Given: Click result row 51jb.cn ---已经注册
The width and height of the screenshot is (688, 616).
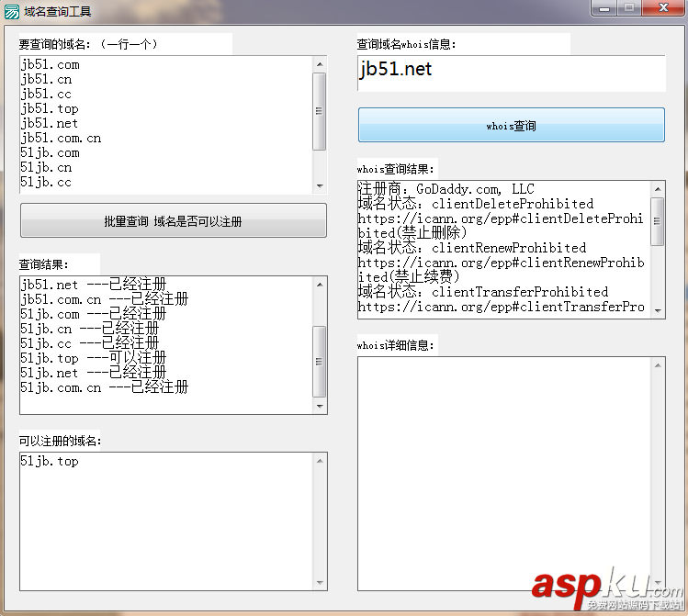Looking at the screenshot, I should click(x=90, y=329).
